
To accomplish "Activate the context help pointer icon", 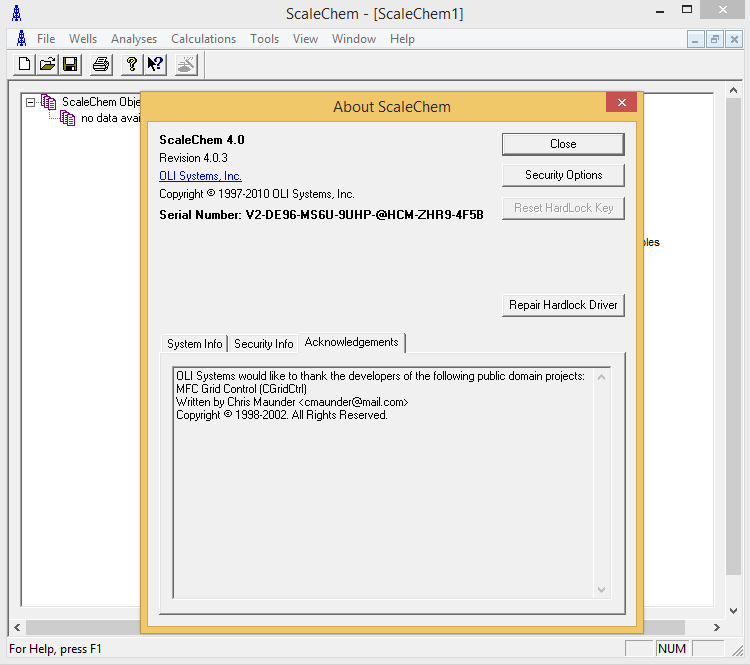I will pos(155,65).
